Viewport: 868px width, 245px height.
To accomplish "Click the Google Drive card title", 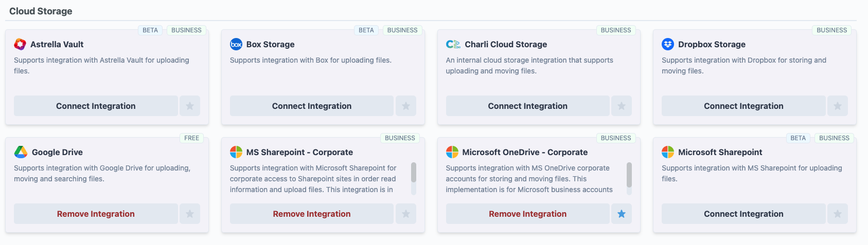I will pyautogui.click(x=57, y=152).
